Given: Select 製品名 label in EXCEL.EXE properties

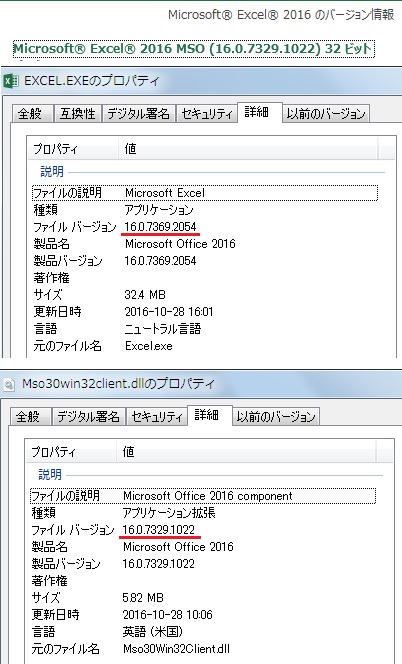Looking at the screenshot, I should pyautogui.click(x=51, y=244).
